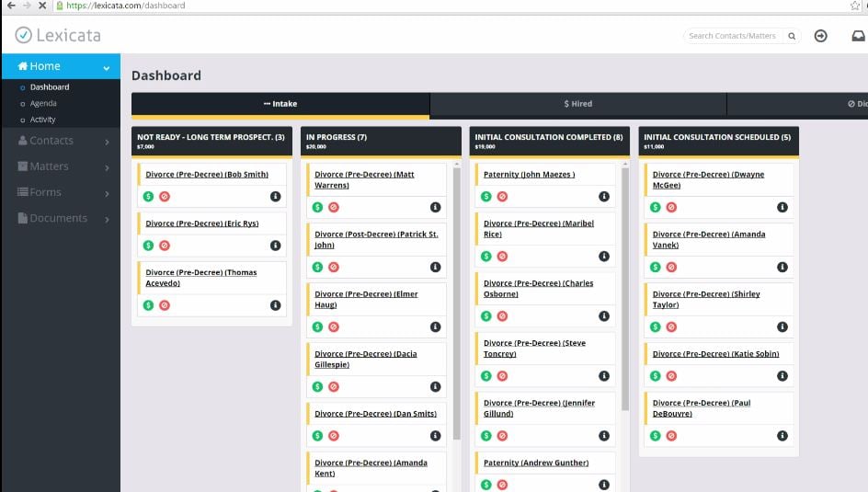
Task: Switch to the Hired tab
Action: tap(578, 104)
